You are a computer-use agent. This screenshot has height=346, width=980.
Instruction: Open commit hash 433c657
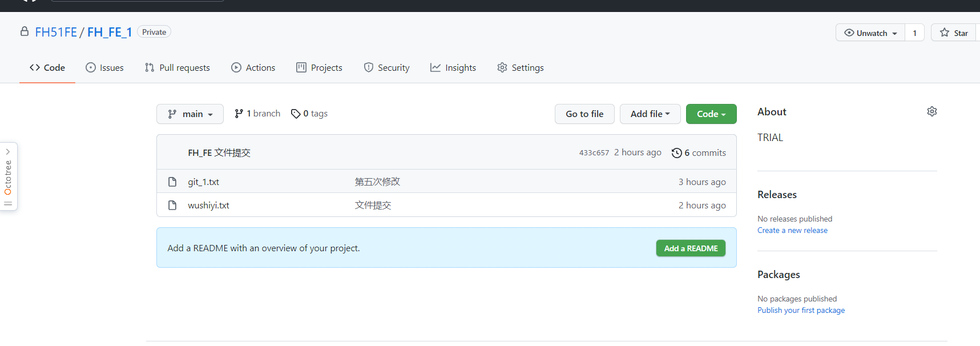pyautogui.click(x=594, y=152)
